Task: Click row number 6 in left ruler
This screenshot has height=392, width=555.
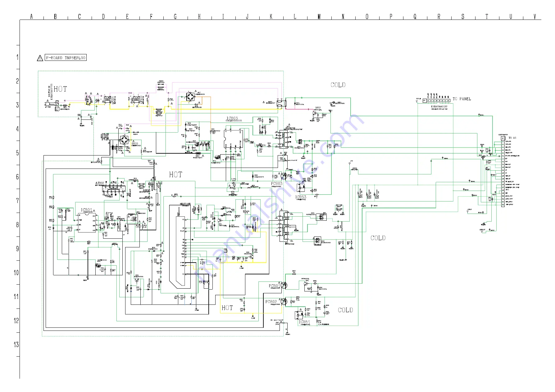Action: click(x=17, y=177)
